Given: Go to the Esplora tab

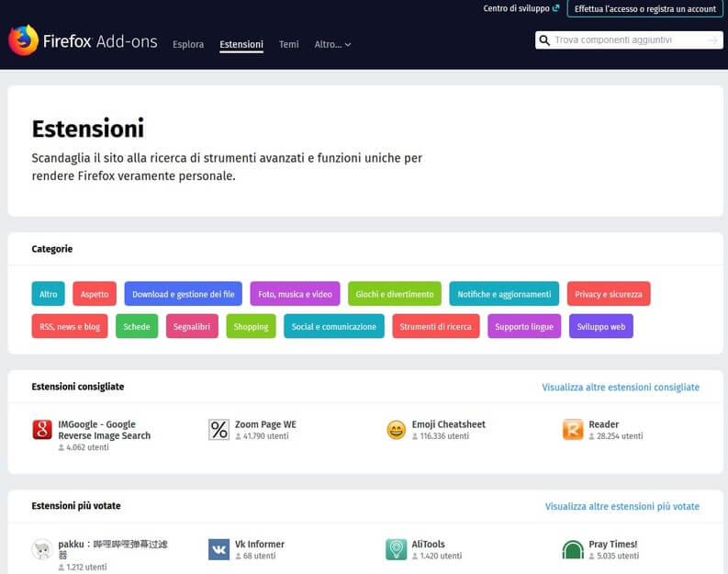Looking at the screenshot, I should click(x=188, y=45).
